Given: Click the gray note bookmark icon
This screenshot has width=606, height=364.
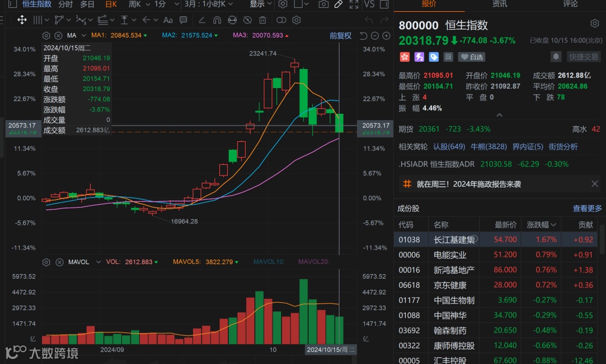Looking at the screenshot, I should [448, 57].
